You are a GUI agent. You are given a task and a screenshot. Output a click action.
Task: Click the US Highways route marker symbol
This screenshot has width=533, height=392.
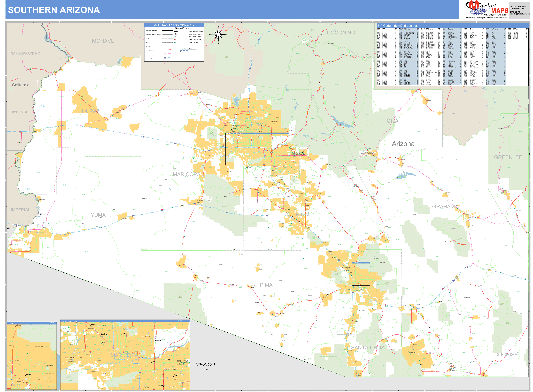pos(165,54)
